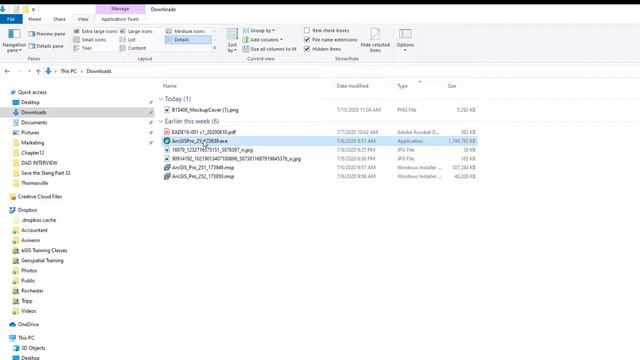Open the Navigation pane dropdown button
The image size is (640, 360).
(14, 40)
